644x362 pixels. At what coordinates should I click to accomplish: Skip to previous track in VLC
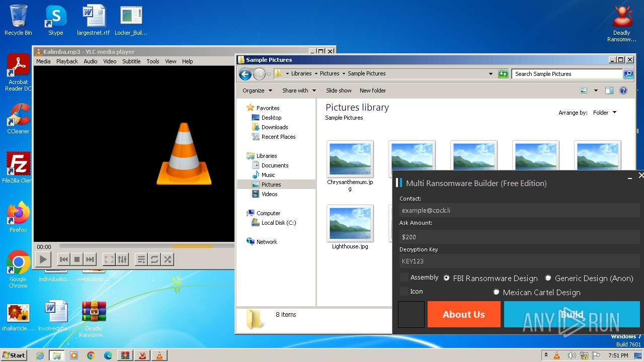64,259
